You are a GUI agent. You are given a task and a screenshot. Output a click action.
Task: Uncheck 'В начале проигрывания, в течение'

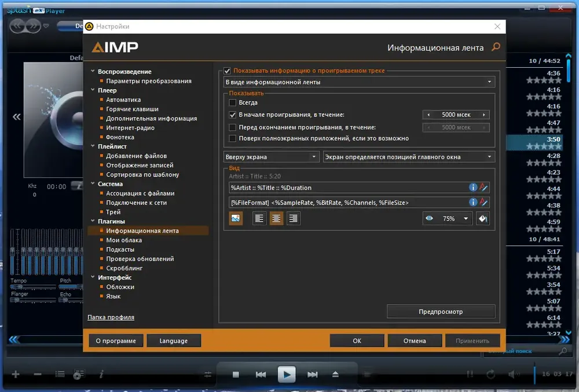tap(232, 115)
